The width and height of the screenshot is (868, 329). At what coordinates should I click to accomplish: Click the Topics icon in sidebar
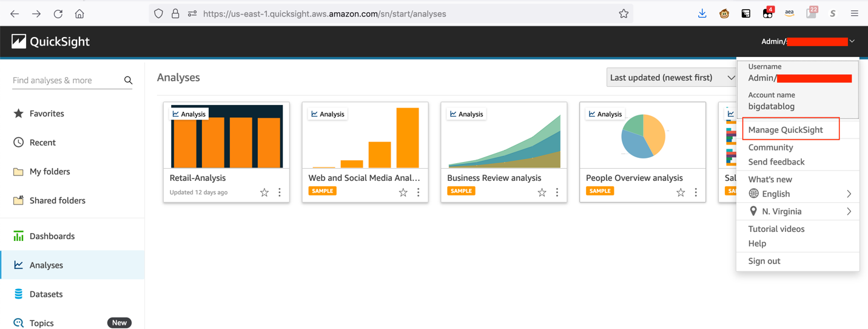(x=19, y=323)
